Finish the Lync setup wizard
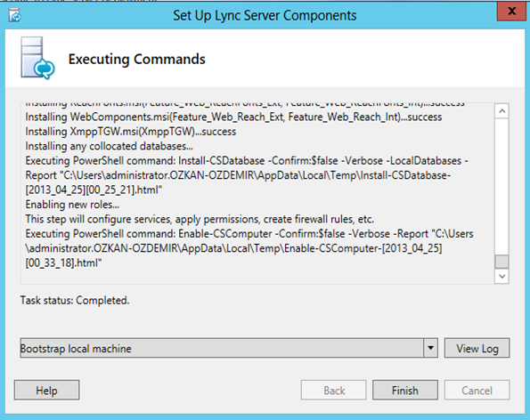This screenshot has width=530, height=420. point(405,391)
